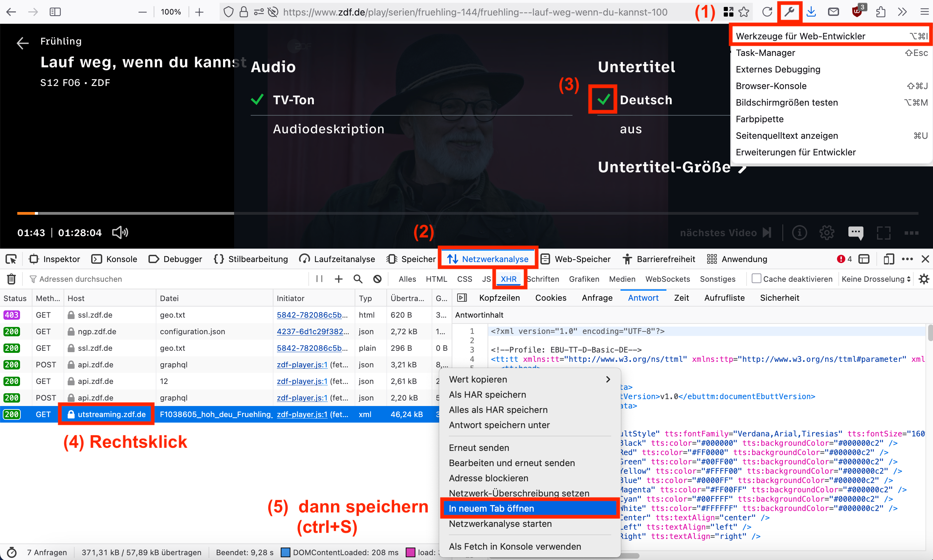Seek using the video progress bar

pos(467,213)
